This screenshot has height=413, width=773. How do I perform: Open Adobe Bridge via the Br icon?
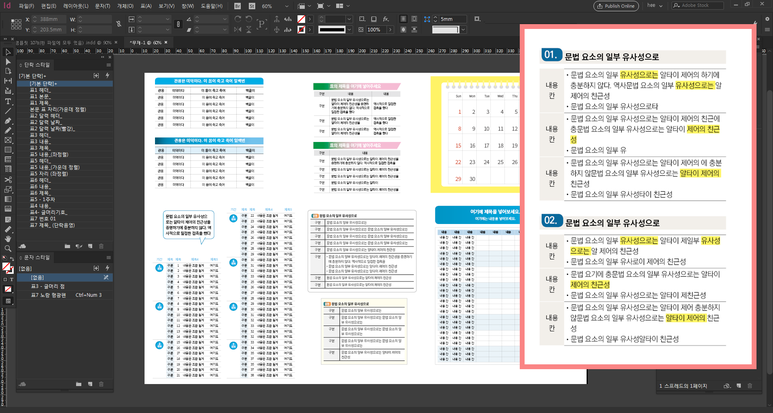coord(238,6)
